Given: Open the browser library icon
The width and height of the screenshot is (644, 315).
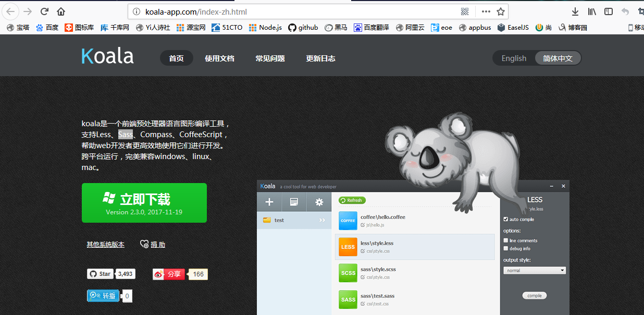Looking at the screenshot, I should coord(592,11).
